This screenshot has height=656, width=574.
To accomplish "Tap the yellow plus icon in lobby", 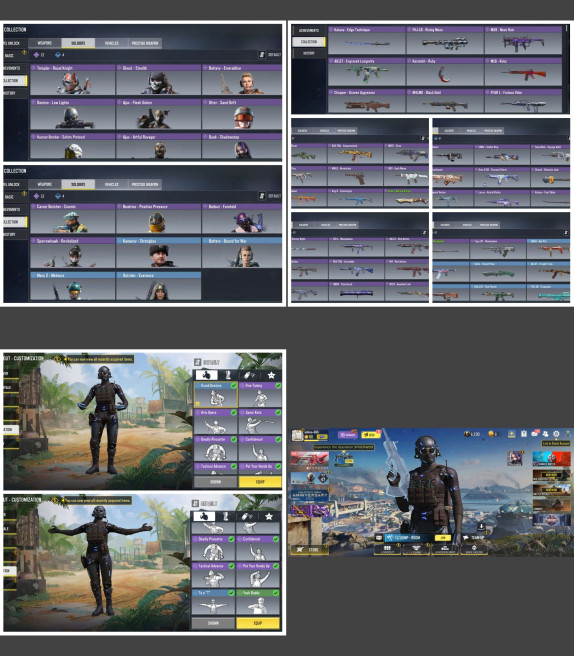I will tap(511, 434).
